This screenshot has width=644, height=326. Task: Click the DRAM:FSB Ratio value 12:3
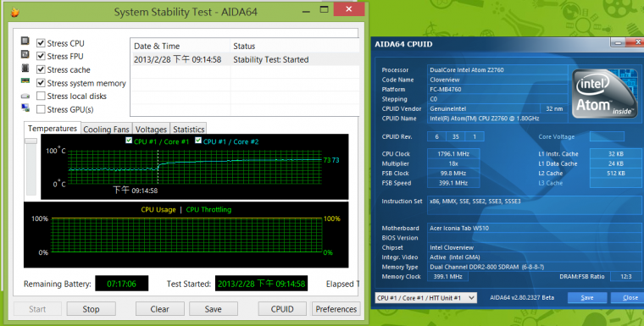click(626, 277)
